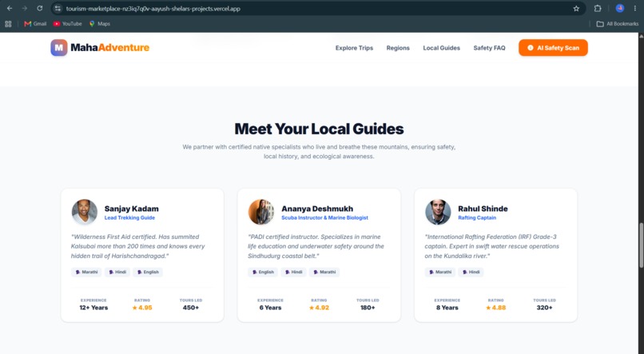Click the 8 Years experience value
The width and height of the screenshot is (644, 354).
coord(447,308)
